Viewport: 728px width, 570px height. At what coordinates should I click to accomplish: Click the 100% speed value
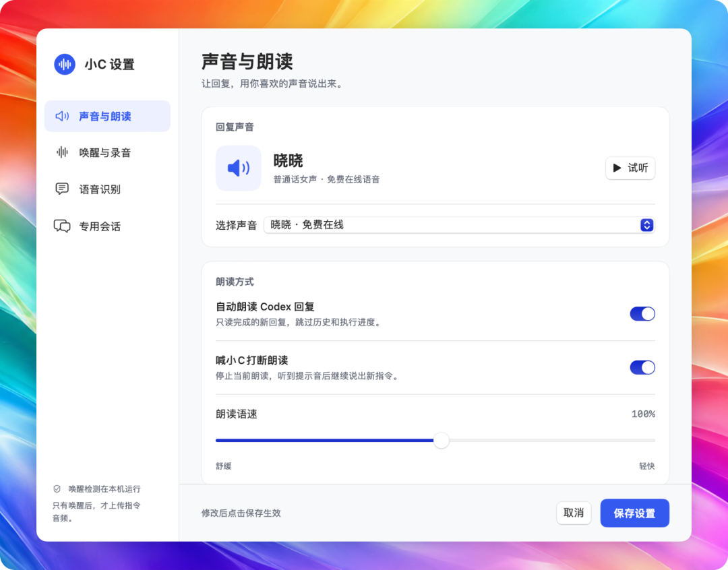[643, 414]
